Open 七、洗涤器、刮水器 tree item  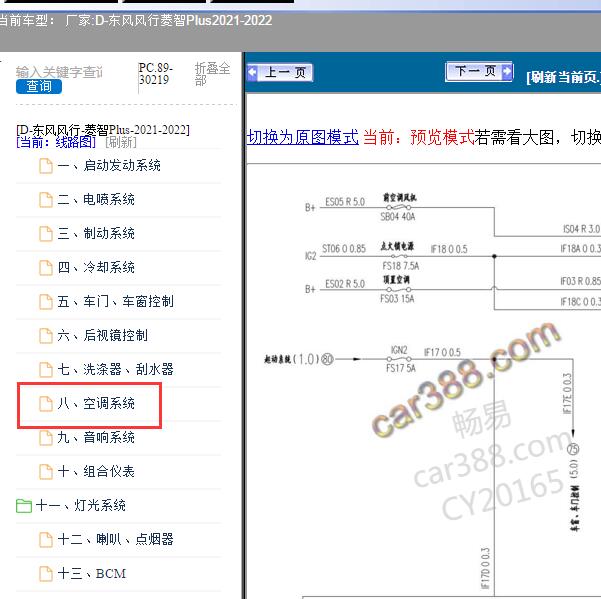[115, 369]
